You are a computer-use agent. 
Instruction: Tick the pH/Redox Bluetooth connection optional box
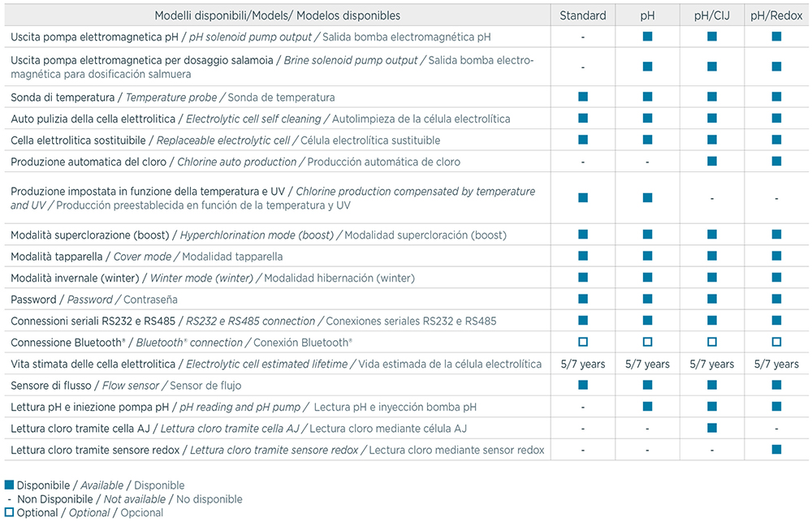(x=776, y=342)
